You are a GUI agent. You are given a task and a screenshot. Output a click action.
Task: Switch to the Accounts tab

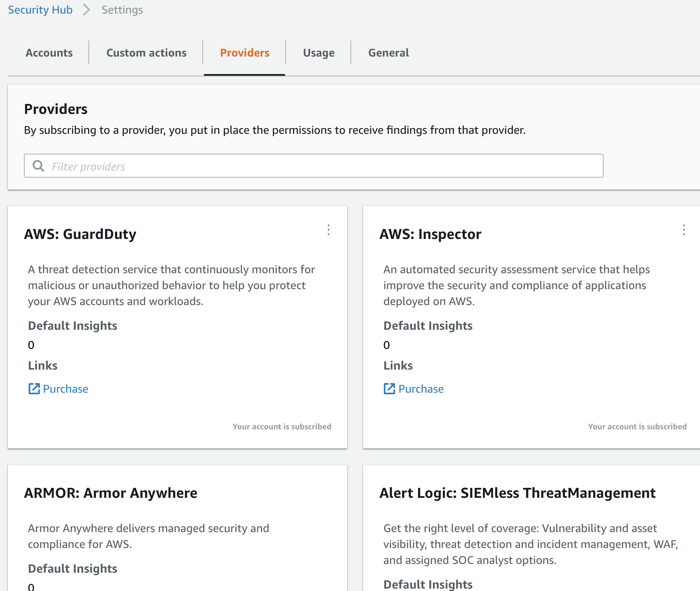point(49,53)
